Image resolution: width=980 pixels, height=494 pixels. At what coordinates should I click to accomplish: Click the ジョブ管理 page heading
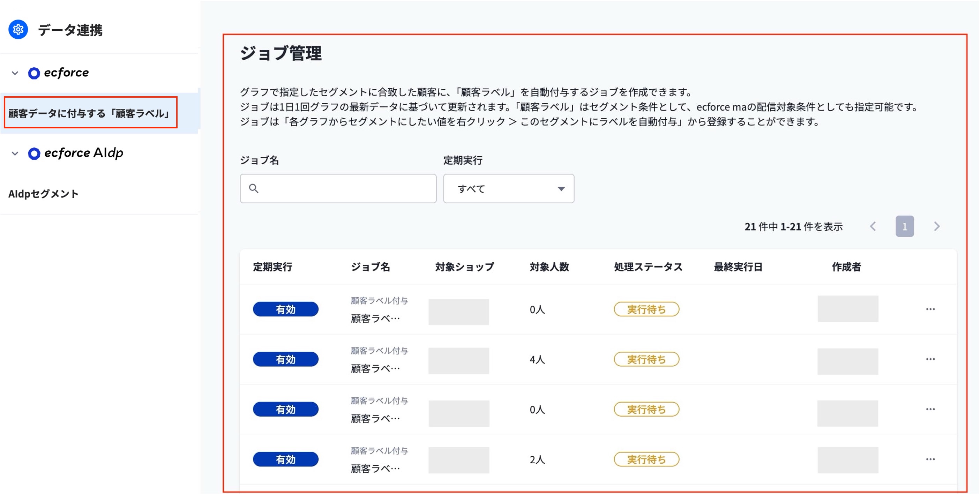(281, 53)
